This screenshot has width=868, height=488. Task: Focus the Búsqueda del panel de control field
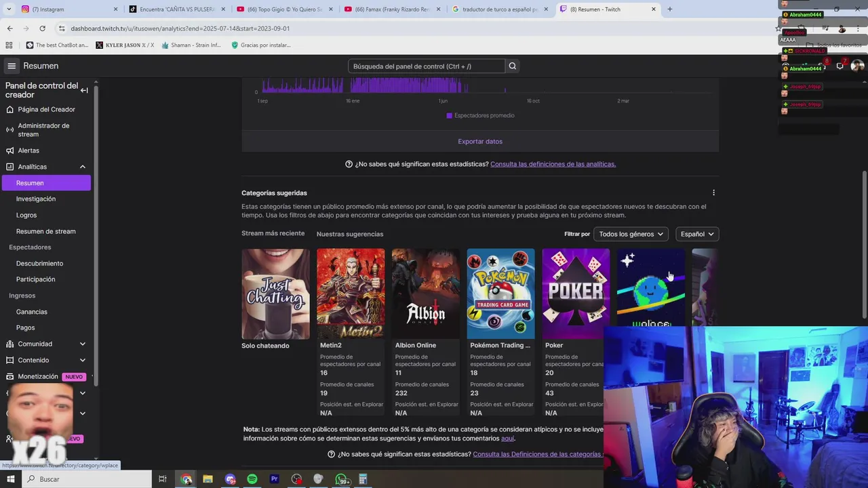427,66
